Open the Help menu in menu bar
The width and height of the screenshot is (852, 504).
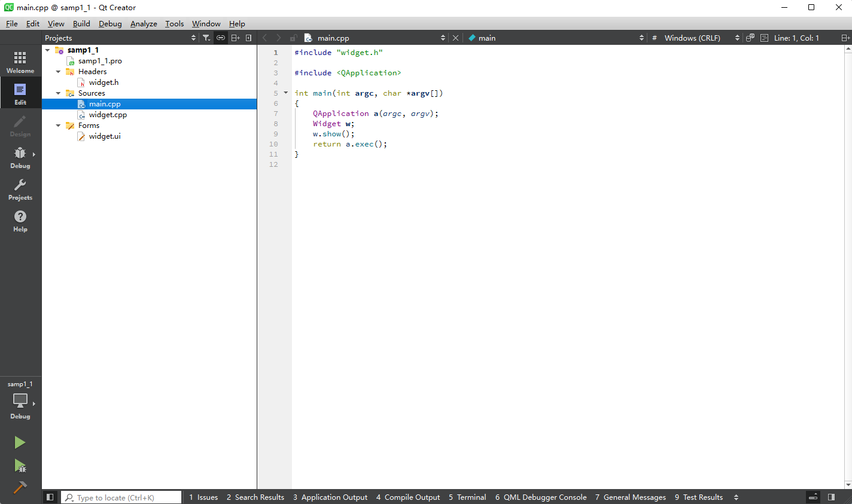(x=237, y=23)
